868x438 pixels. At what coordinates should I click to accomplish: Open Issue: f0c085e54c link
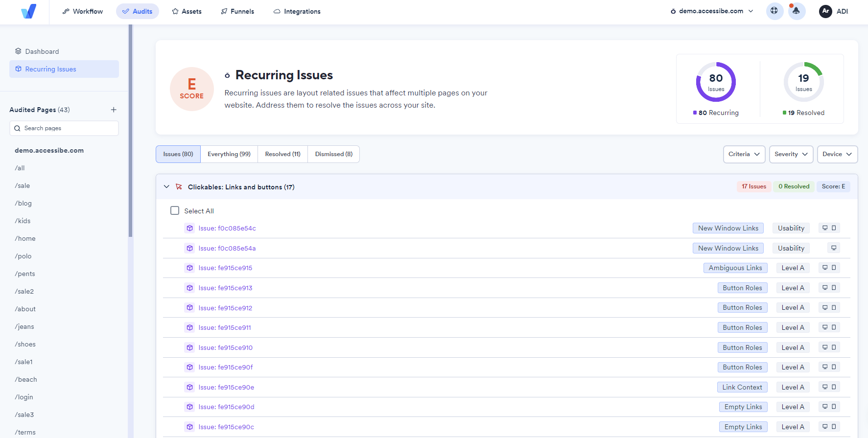pyautogui.click(x=227, y=228)
